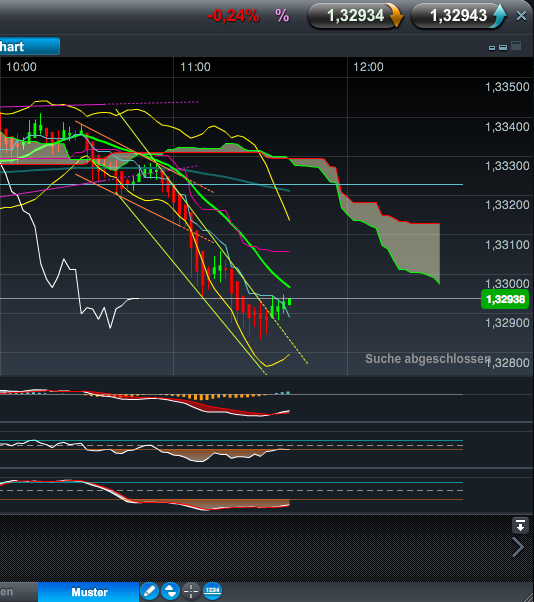Set chart panel to medium size icon
534x602 pixels.
503,47
